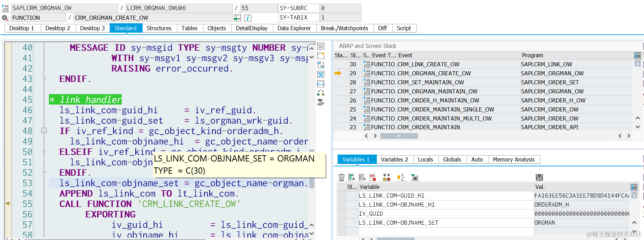Click the Maximize Horizontally icon beside editor
Screen dimensions: 644x240
321,84
